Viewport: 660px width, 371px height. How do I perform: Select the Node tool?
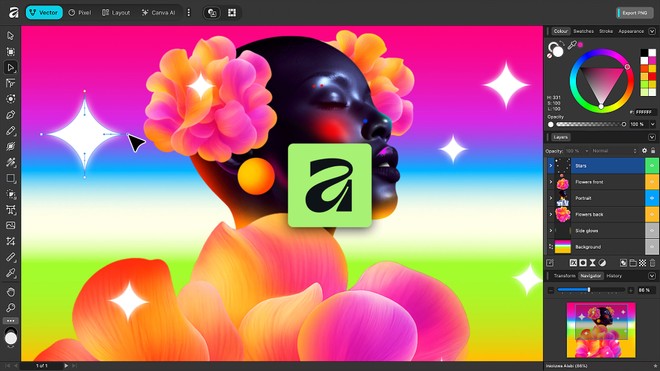pyautogui.click(x=11, y=67)
